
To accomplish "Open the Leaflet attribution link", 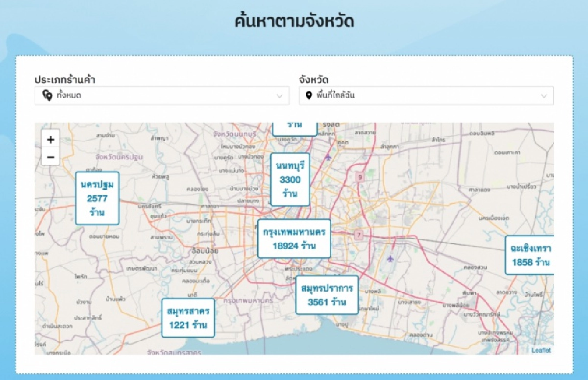I will (x=541, y=350).
